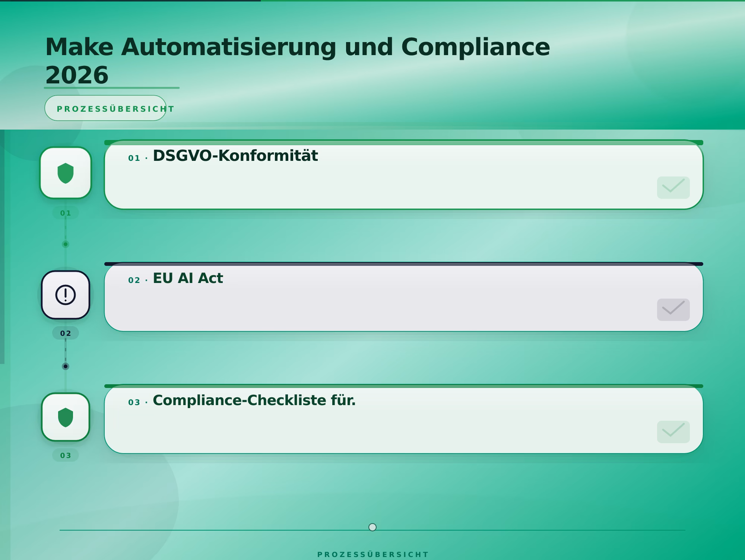Screen dimensions: 745x560
Task: Click the title Make Automatisierung und Compliance 2026
Action: pyautogui.click(x=297, y=61)
